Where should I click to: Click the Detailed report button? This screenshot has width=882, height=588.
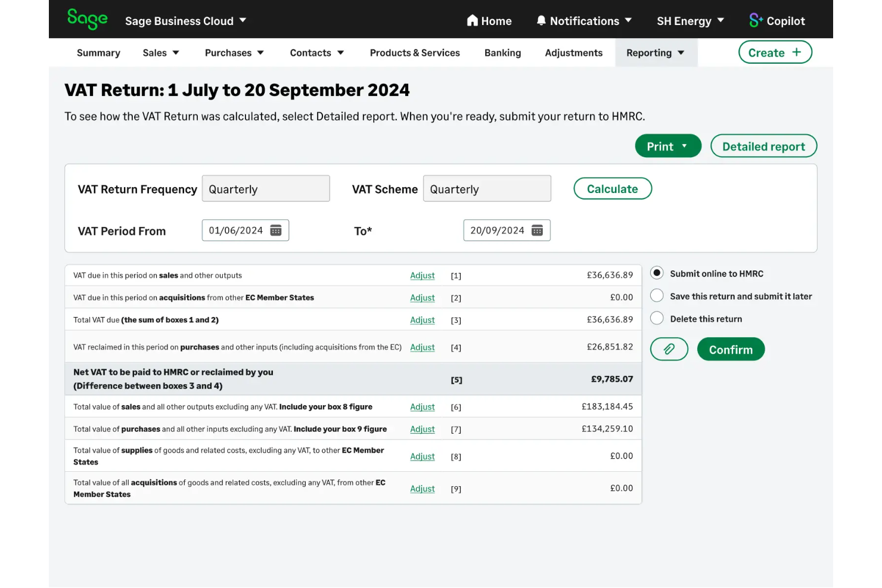tap(763, 146)
